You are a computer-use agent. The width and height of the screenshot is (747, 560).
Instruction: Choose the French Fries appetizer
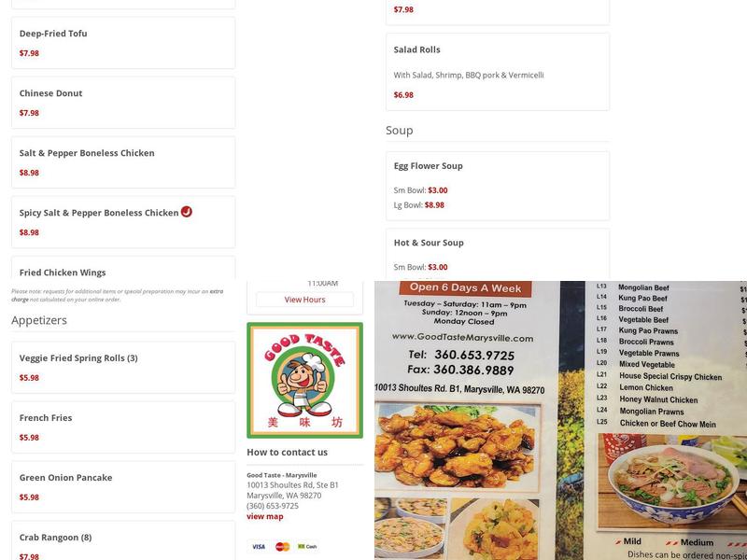pyautogui.click(x=123, y=427)
